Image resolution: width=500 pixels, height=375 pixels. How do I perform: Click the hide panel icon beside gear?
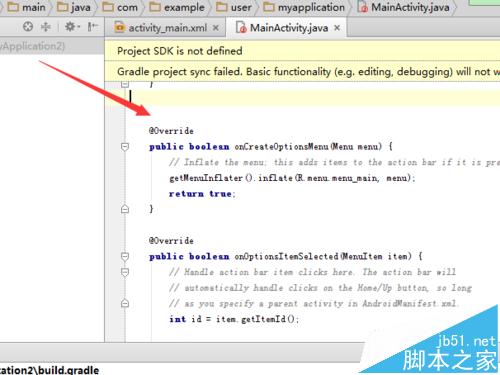(92, 26)
